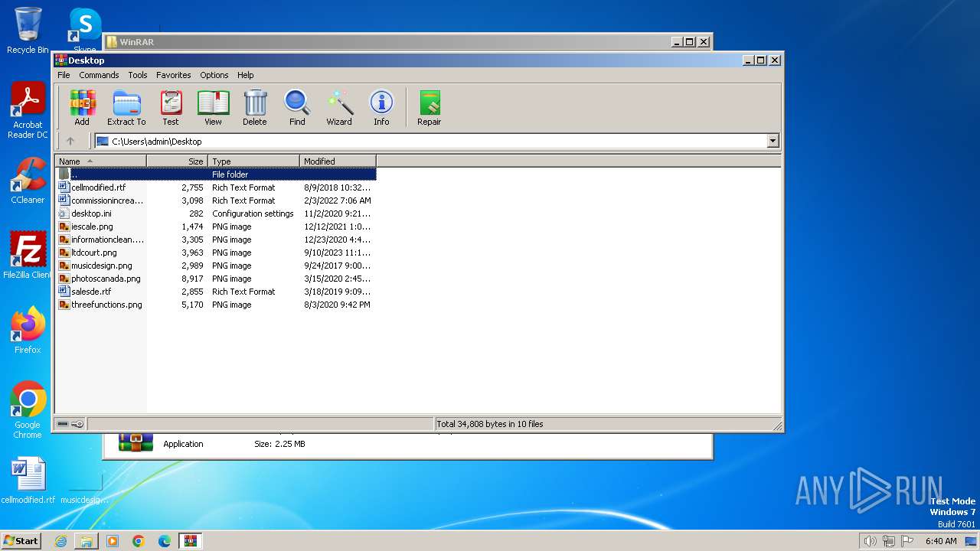Screen dimensions: 980x551
Task: Select threefunctions.png in file list
Action: point(216,305)
